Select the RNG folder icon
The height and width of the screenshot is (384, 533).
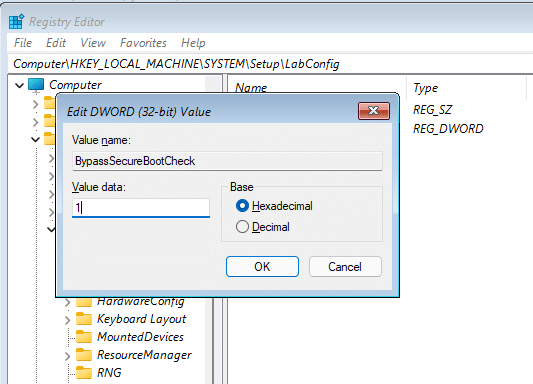coord(84,373)
